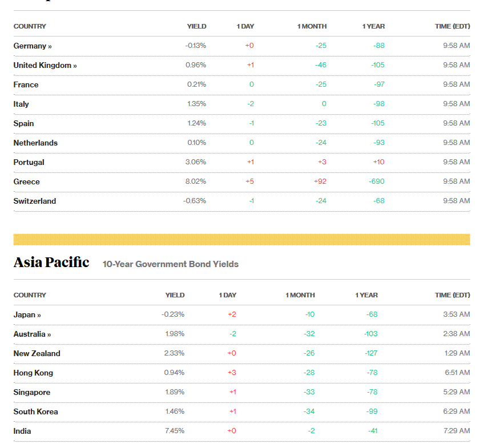Viewport: 488px width, 448px height.
Task: Select the Portugal row name
Action: coord(29,163)
